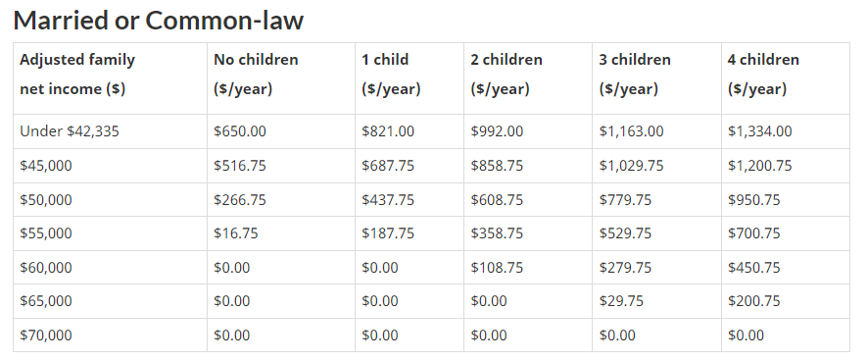Select the $650.00 cell
868x360 pixels.
(x=240, y=131)
